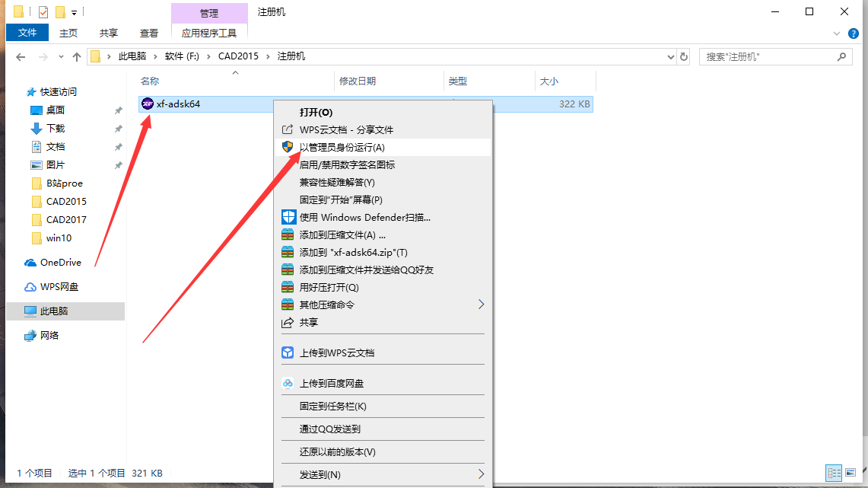Open WPS网盘 in the sidebar

[x=59, y=287]
